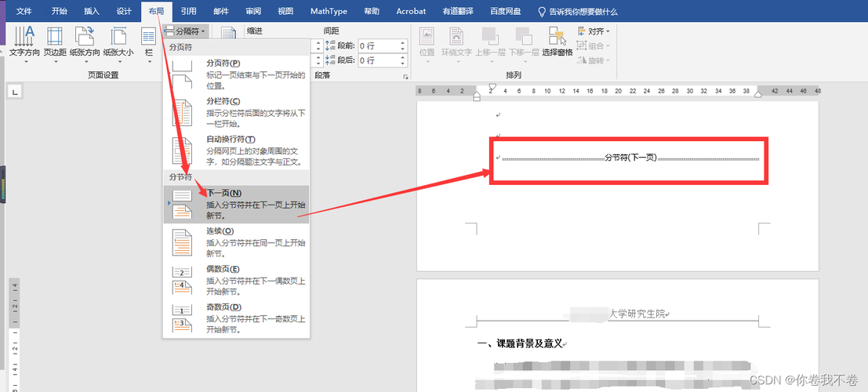Click left indent marker on horizontal ruler
The height and width of the screenshot is (392, 868).
click(477, 97)
